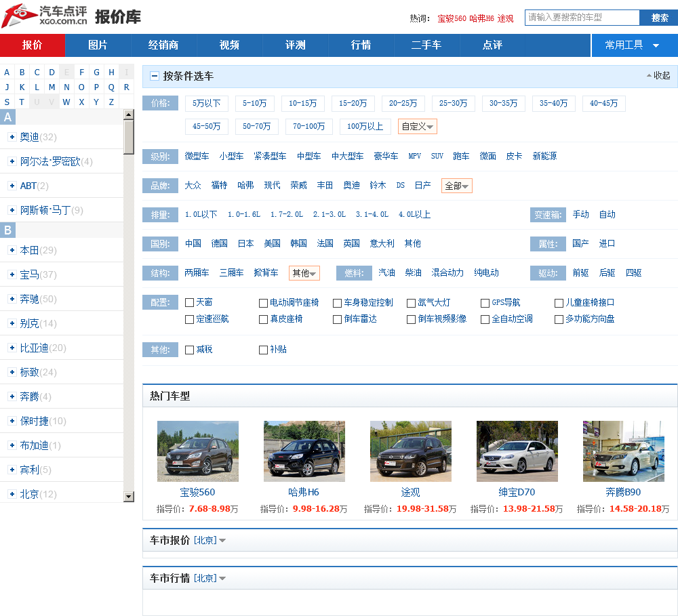Filter by 新能源 vehicle class

pyautogui.click(x=544, y=156)
